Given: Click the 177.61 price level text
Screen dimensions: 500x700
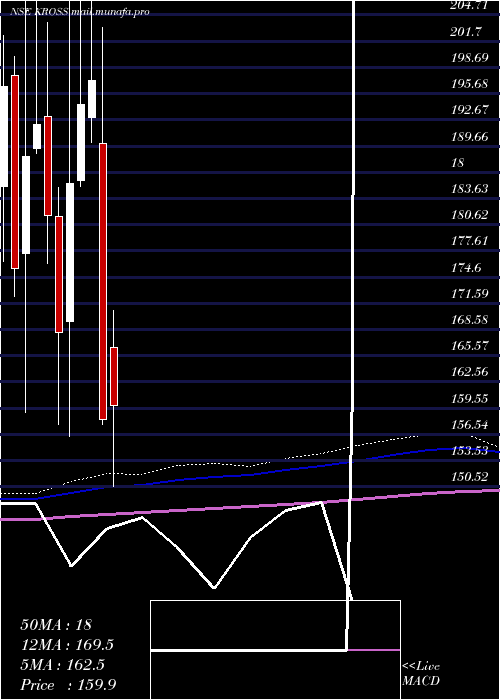Looking at the screenshot, I should coord(470,241).
